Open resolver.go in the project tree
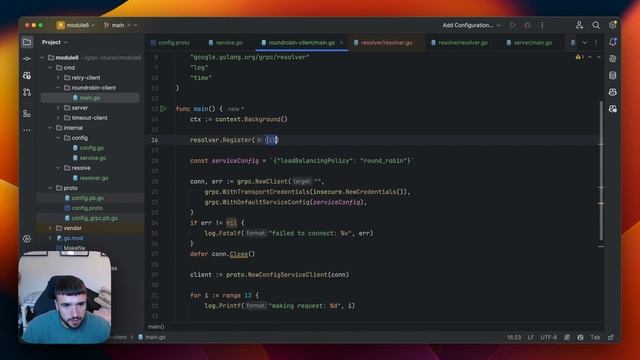The height and width of the screenshot is (360, 640). pos(94,178)
